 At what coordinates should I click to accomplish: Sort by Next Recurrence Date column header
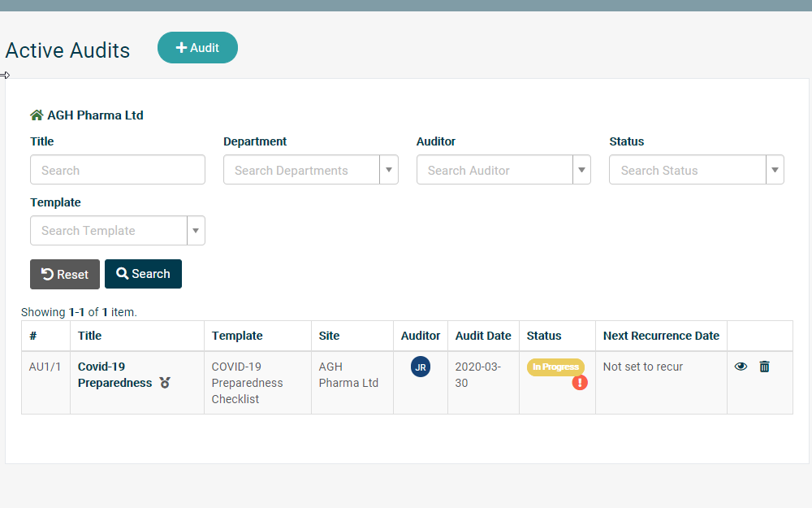pos(661,336)
